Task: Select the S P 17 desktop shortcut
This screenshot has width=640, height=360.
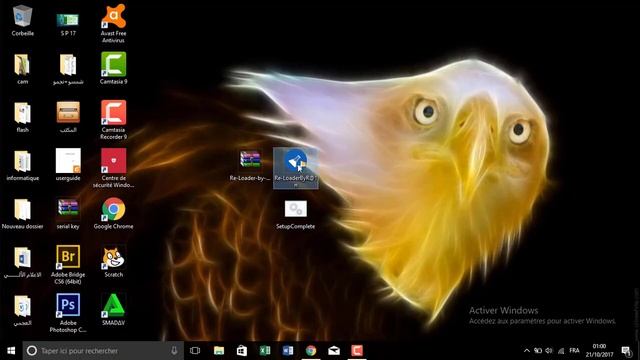Action: point(68,24)
